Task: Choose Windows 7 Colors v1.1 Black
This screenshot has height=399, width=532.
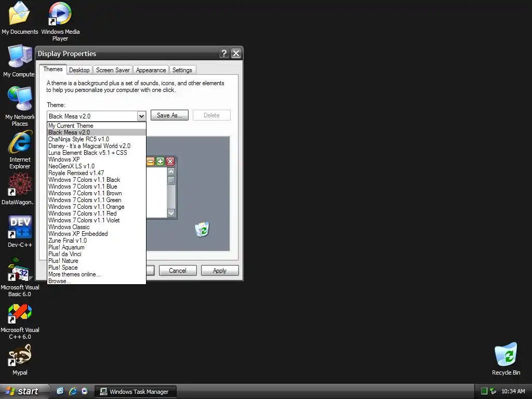Action: point(96,180)
